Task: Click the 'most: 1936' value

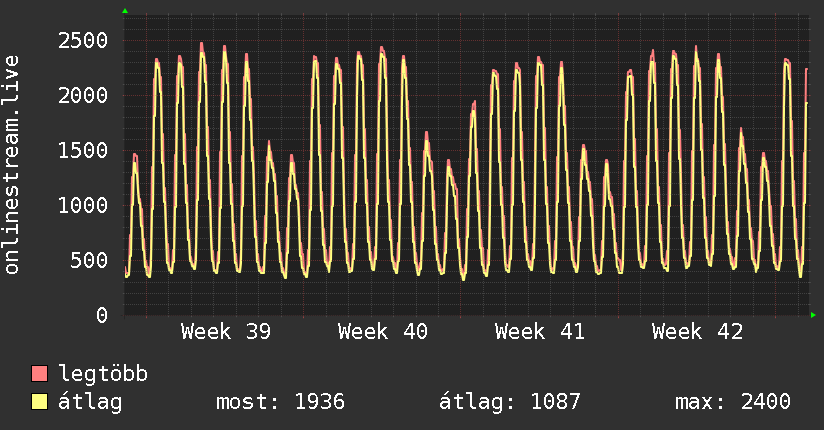Action: point(281,402)
